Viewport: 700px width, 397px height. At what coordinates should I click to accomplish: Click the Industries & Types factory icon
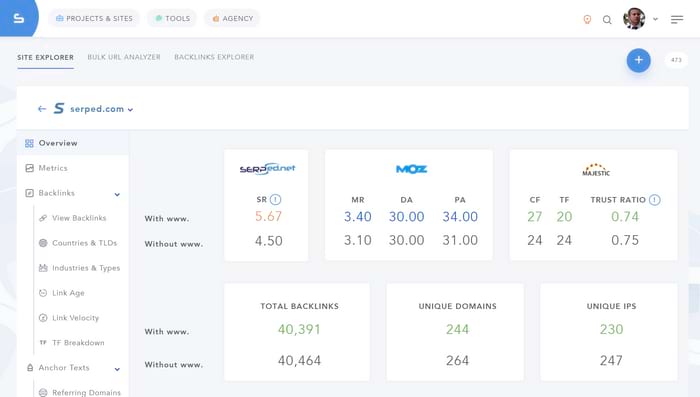[43, 268]
